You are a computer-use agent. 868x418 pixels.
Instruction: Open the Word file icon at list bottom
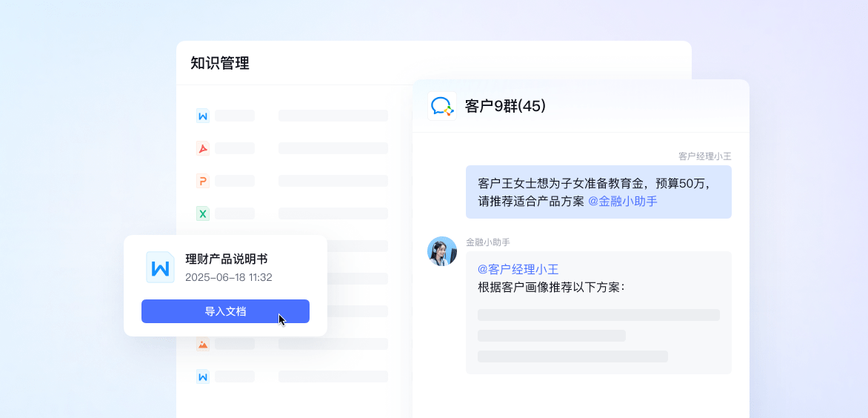click(x=203, y=376)
